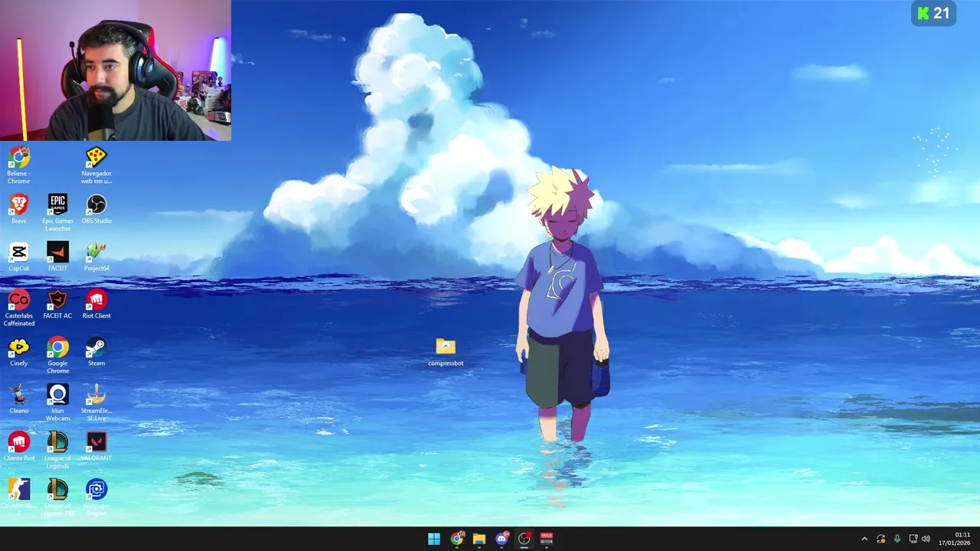The width and height of the screenshot is (980, 551).
Task: Select the FACEIT AC desktop icon
Action: tap(57, 304)
